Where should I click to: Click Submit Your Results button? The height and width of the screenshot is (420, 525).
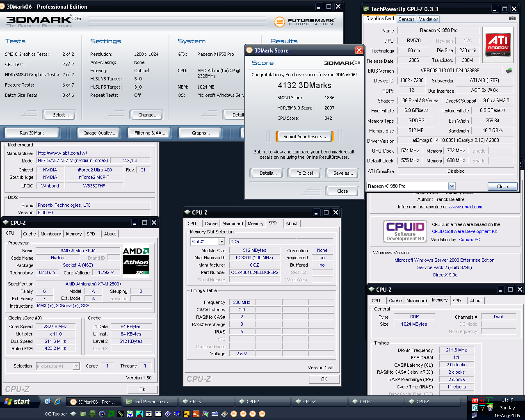(304, 137)
